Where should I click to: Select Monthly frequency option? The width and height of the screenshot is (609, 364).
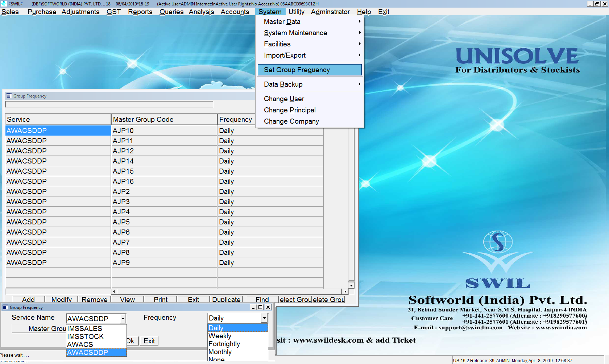[x=238, y=352]
